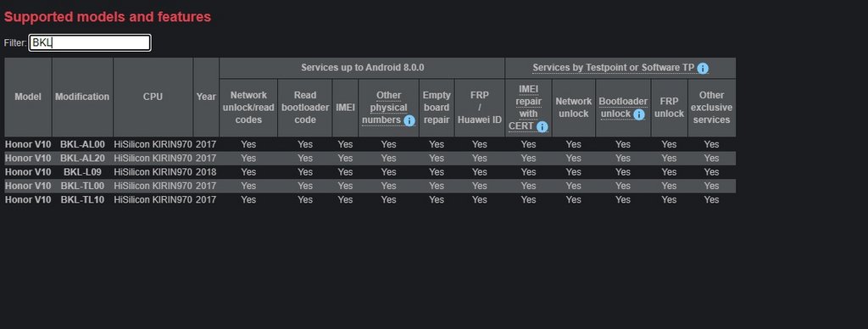Click the Services up to Android 8.0.0 header
This screenshot has height=329, width=868.
coord(362,68)
